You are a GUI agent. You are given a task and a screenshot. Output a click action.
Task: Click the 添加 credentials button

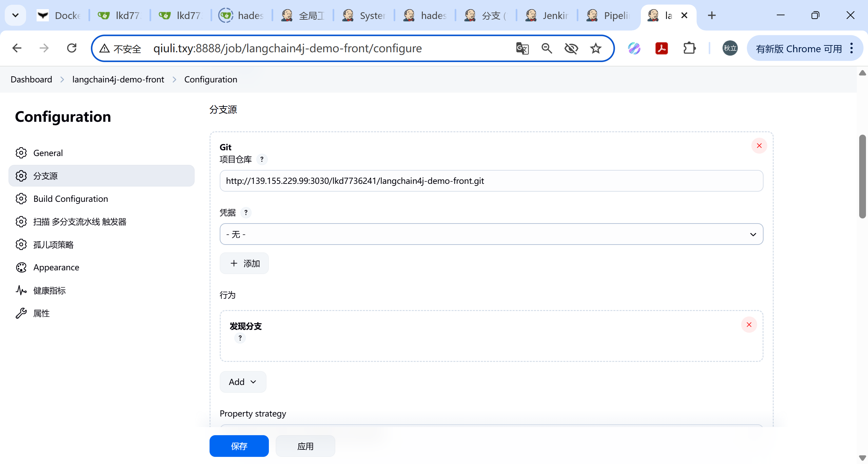pyautogui.click(x=244, y=264)
